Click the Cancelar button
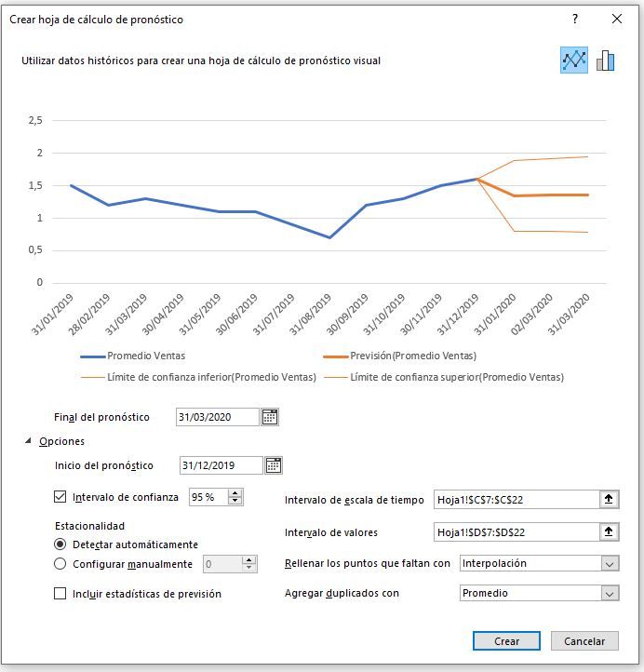The height and width of the screenshot is (672, 644). coord(584,641)
